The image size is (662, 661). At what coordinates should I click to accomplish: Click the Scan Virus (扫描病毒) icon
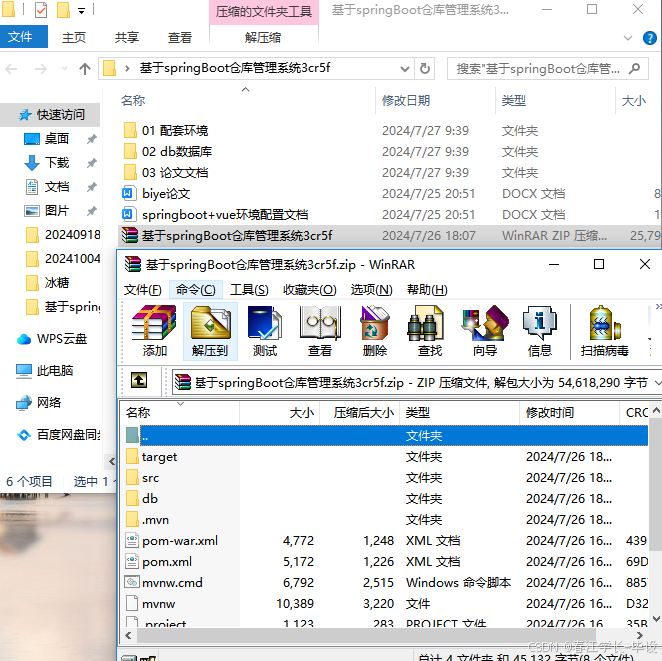pyautogui.click(x=605, y=331)
